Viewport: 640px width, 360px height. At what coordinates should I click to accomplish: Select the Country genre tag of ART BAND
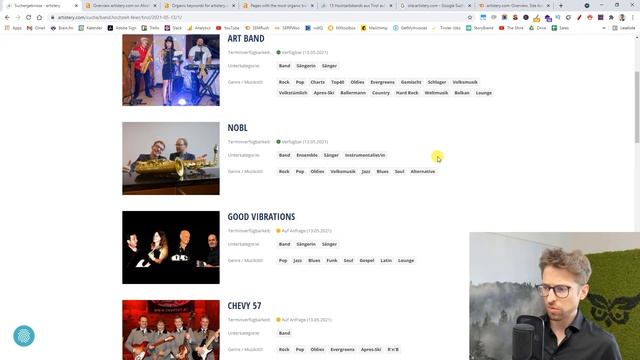(381, 93)
